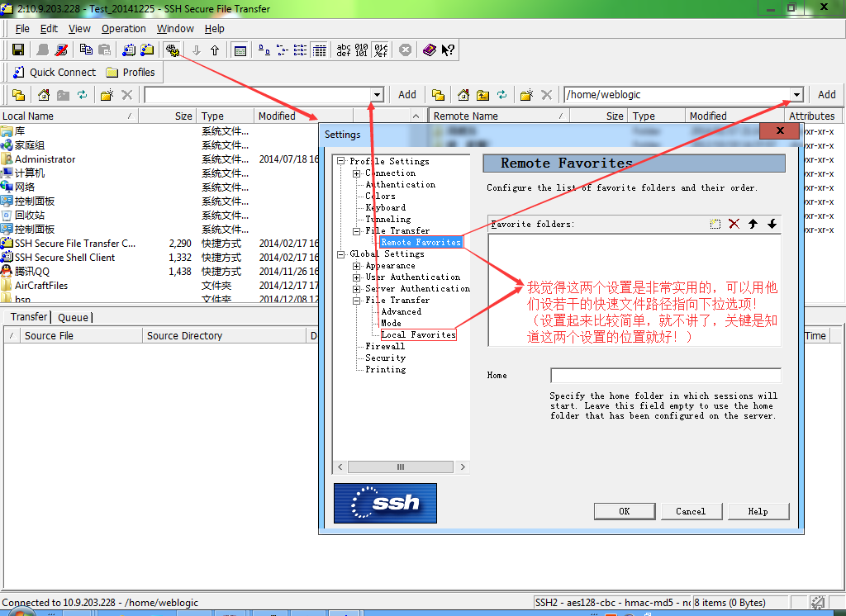Click the Home folder input field
846x616 pixels.
click(666, 376)
